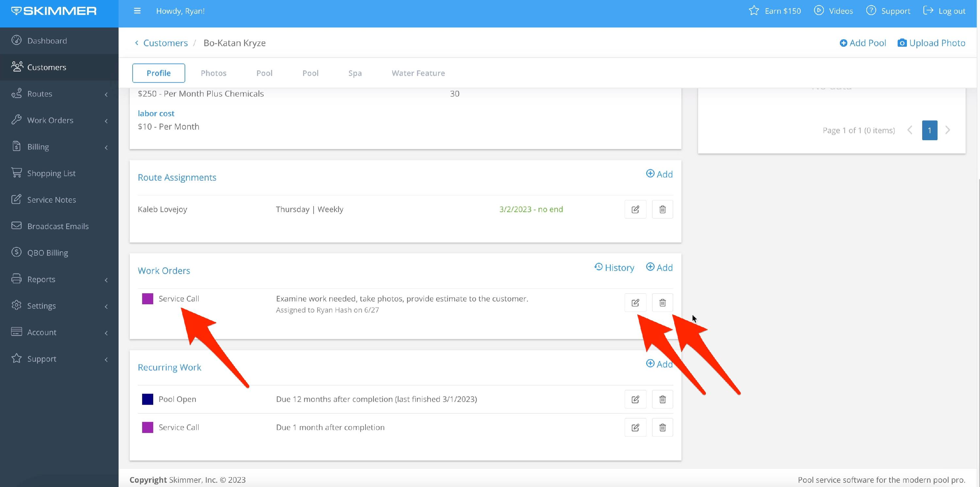This screenshot has height=487, width=980.
Task: Select page 1 in pagination
Action: point(929,130)
